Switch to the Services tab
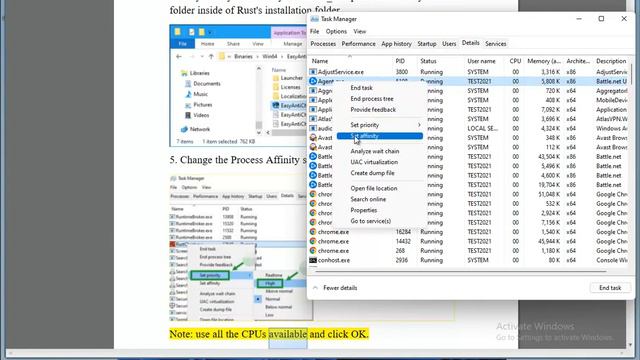This screenshot has height=360, width=640. coord(496,44)
